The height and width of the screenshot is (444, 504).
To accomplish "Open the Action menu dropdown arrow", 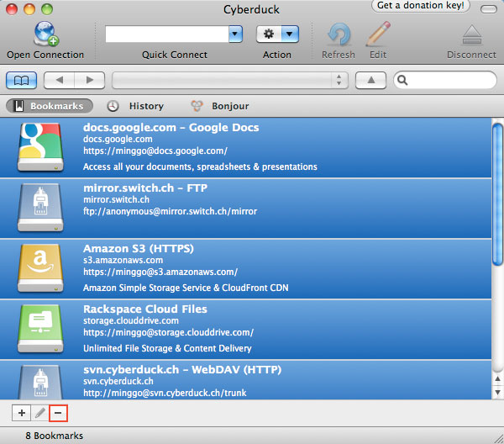I will pyautogui.click(x=290, y=34).
